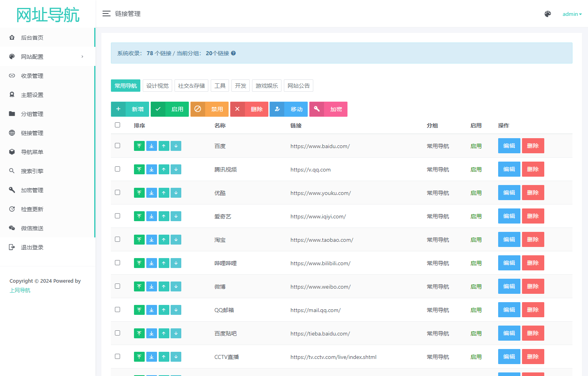The width and height of the screenshot is (588, 376).
Task: Move 优酷 to top with green icon
Action: [x=139, y=193]
